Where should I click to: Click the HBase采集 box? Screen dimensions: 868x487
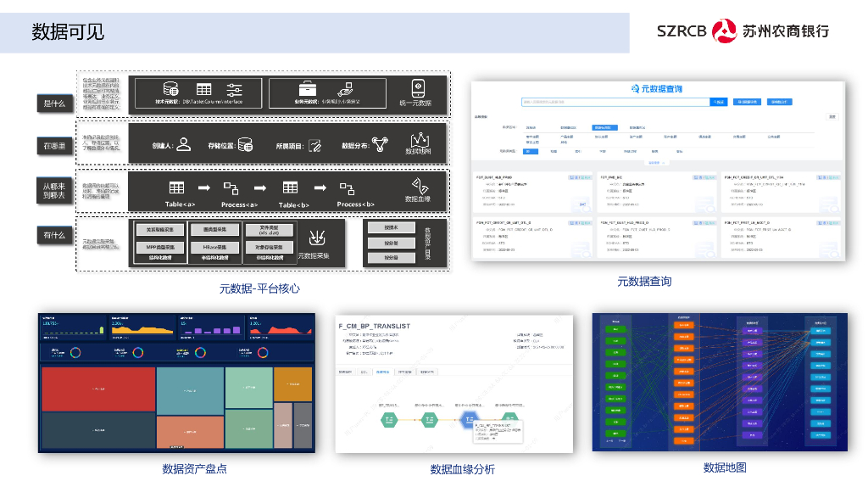click(214, 247)
